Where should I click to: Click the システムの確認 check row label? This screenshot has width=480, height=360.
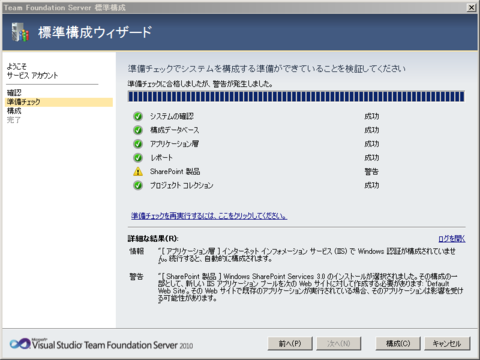[172, 116]
